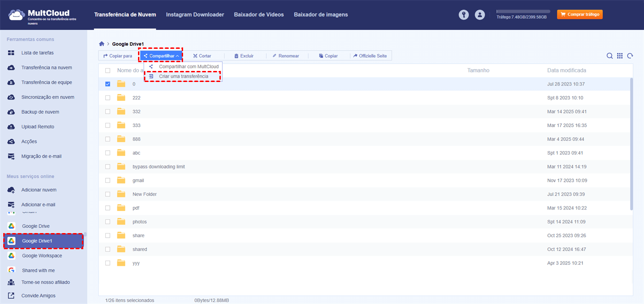Check the checkbox for folder 888
Viewport: 644px width, 304px height.
[x=108, y=139]
